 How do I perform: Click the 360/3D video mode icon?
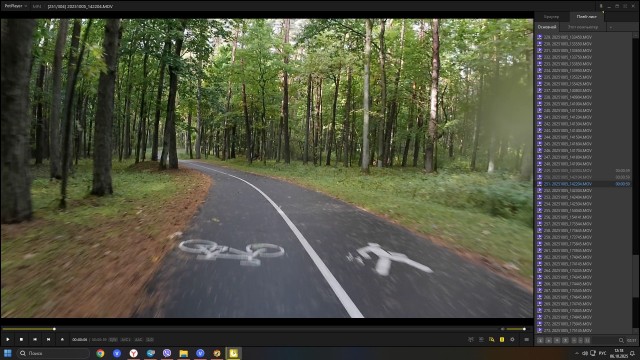click(x=471, y=340)
